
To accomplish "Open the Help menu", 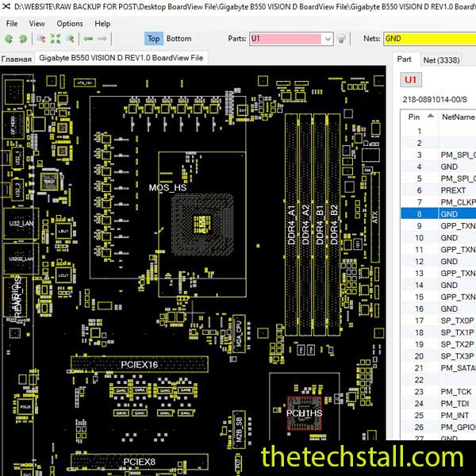I will coord(102,23).
